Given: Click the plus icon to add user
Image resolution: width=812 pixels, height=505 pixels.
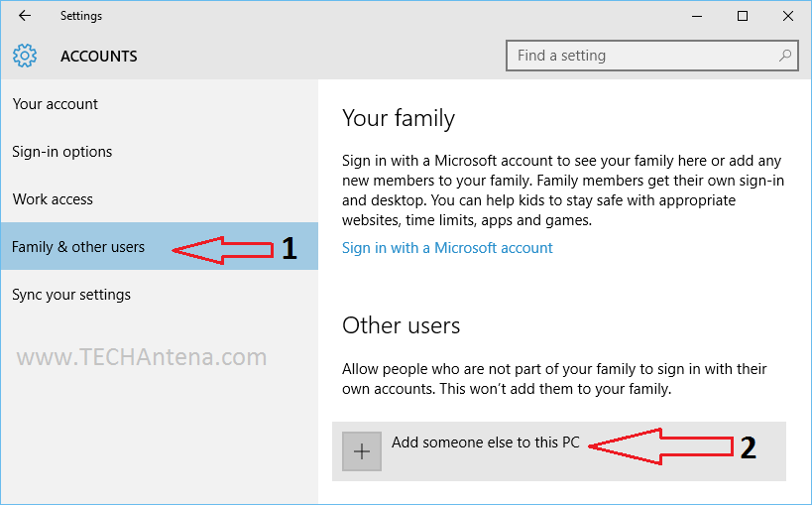Looking at the screenshot, I should point(362,451).
